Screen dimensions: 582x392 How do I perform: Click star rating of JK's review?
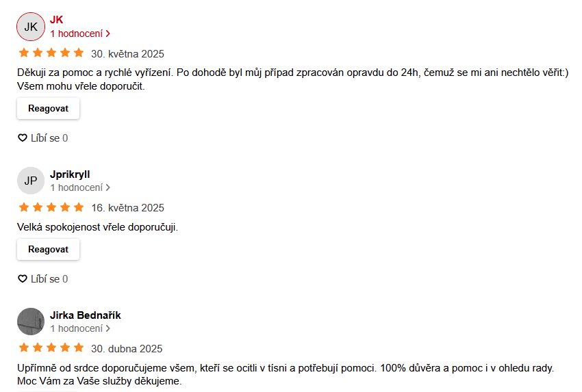[51, 53]
